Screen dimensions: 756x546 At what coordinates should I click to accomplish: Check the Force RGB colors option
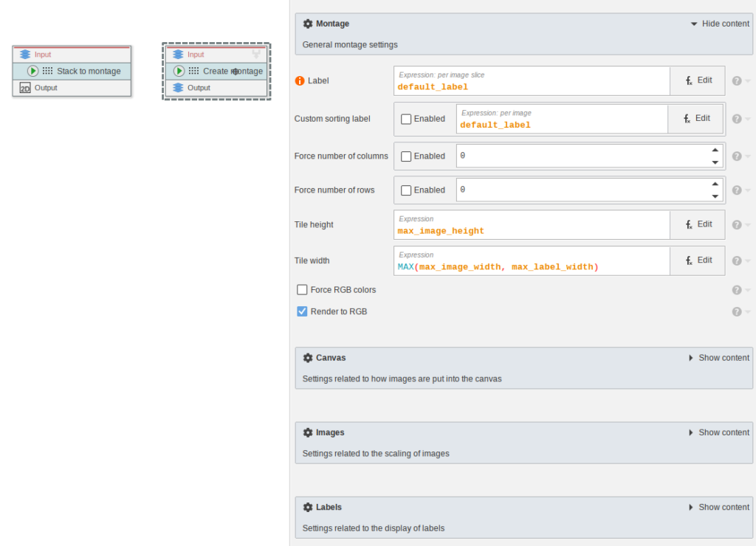pos(302,290)
